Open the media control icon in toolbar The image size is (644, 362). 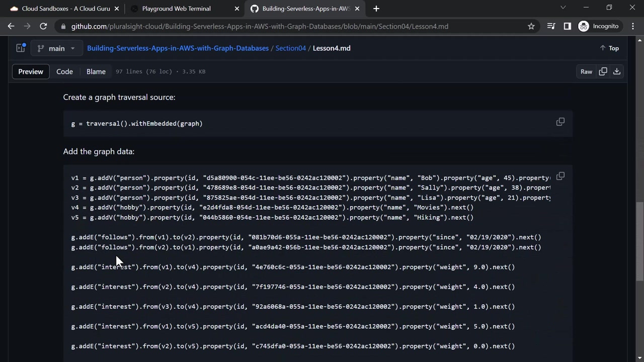point(551,26)
